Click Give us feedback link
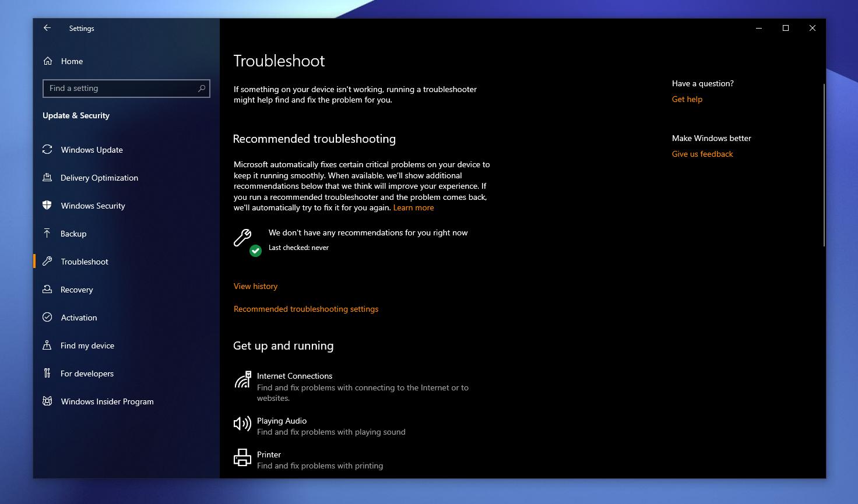This screenshot has height=504, width=858. [x=702, y=154]
